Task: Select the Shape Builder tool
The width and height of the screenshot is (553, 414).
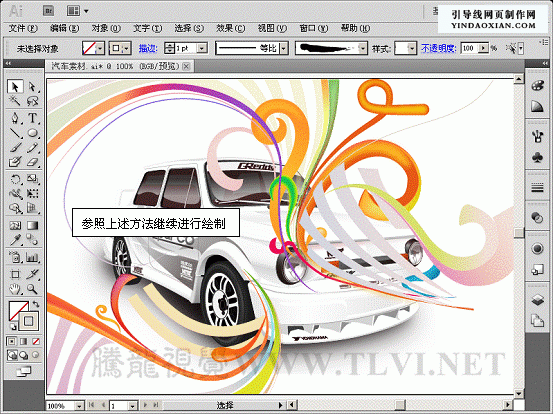Action: pyautogui.click(x=15, y=208)
